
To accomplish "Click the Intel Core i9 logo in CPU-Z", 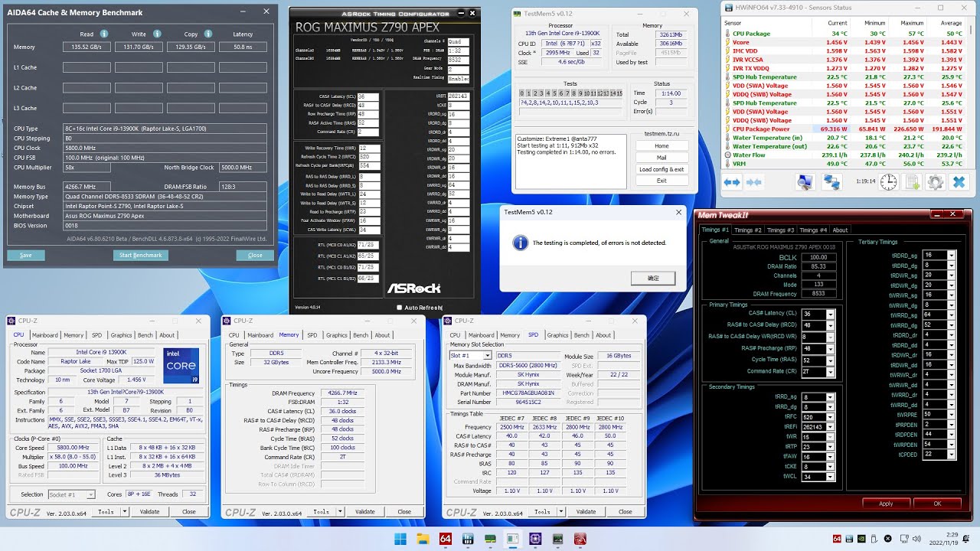I will coord(181,366).
